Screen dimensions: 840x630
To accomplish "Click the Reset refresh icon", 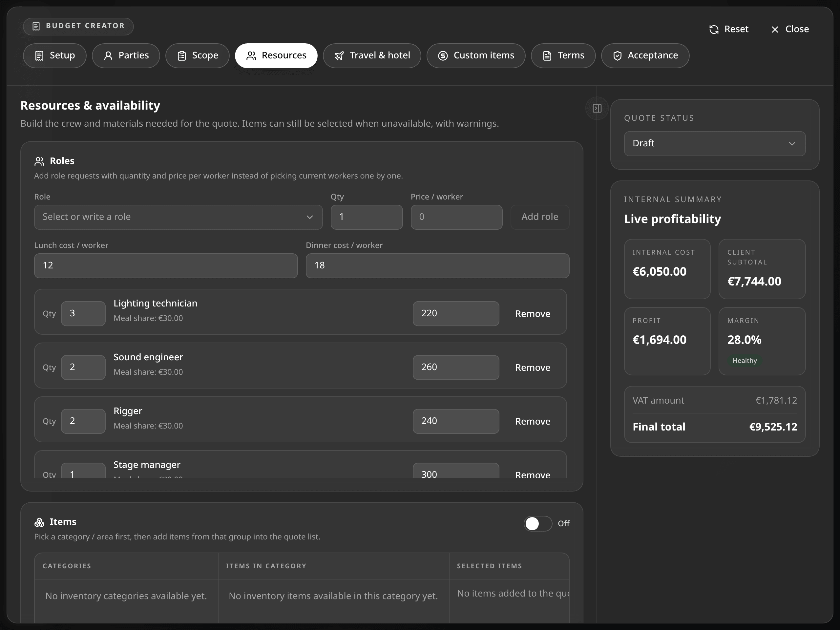I will tap(714, 29).
